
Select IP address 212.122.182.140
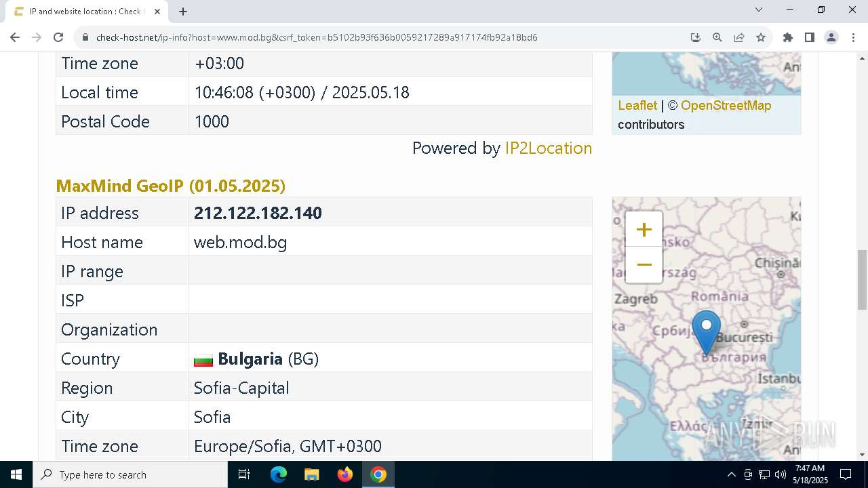[x=258, y=213]
